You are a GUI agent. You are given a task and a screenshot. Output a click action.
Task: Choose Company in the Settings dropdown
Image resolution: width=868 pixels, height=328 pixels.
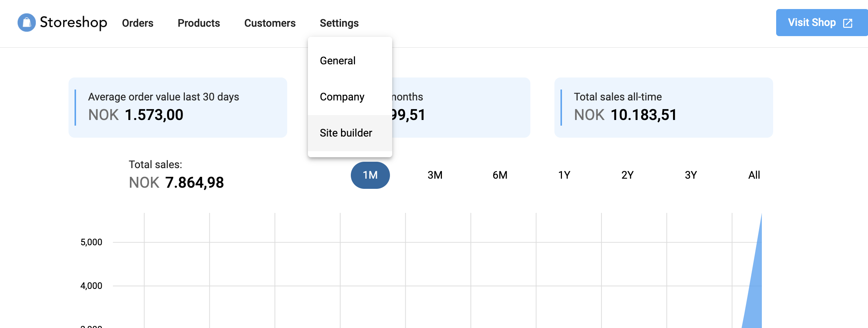[x=342, y=97]
